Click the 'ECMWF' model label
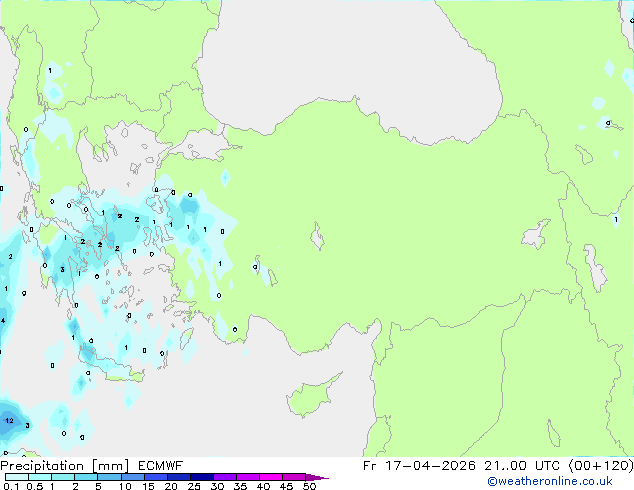The image size is (634, 490). tap(160, 466)
